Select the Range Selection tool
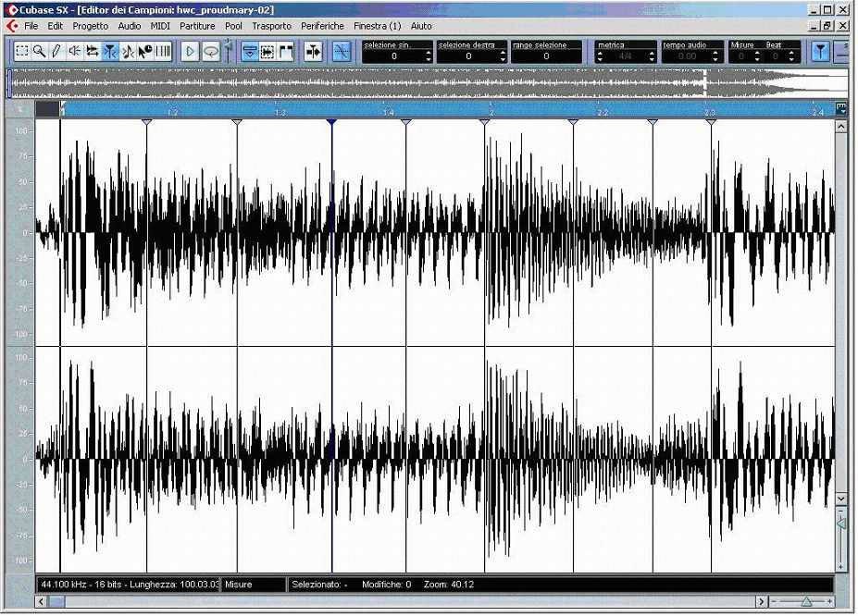858x616 pixels. point(22,52)
